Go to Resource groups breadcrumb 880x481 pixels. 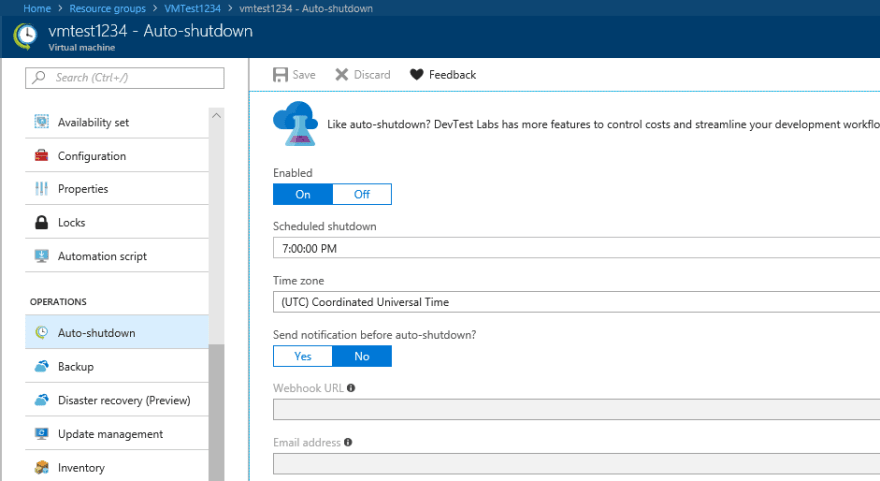(x=107, y=8)
